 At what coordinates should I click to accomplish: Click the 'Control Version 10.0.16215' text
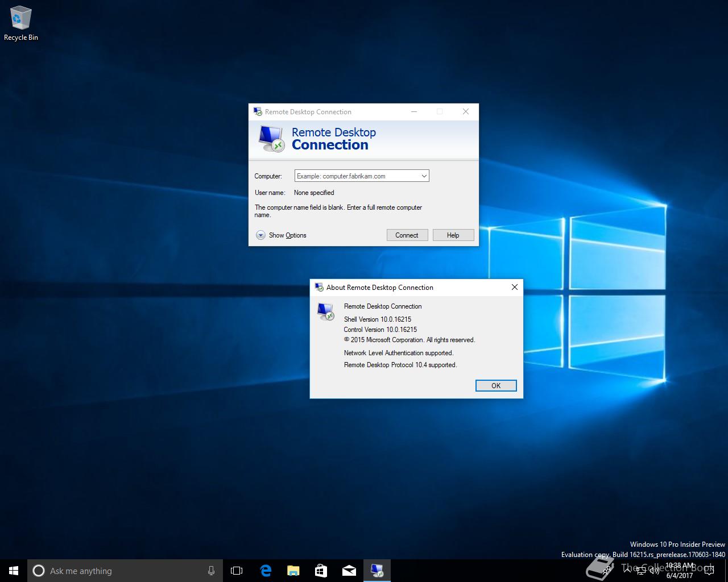pyautogui.click(x=380, y=330)
